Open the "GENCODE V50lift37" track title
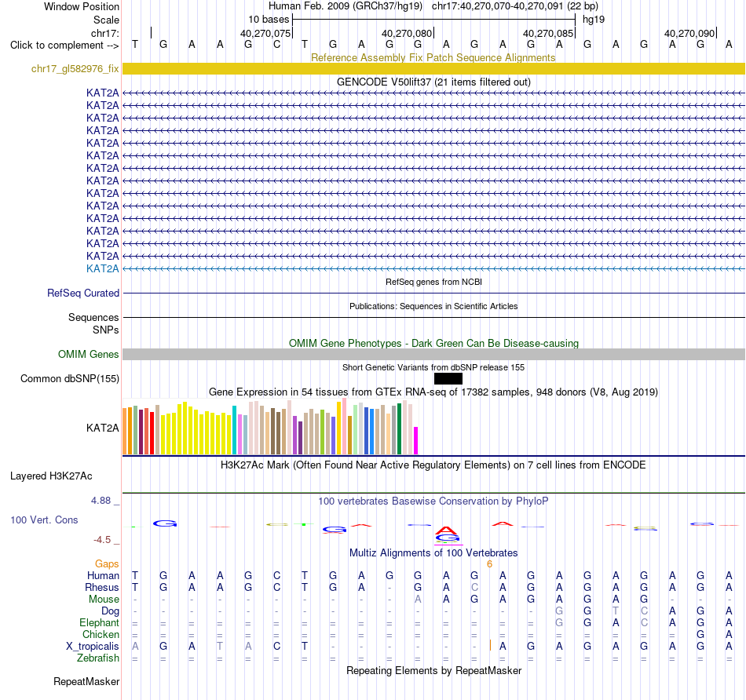The height and width of the screenshot is (700, 746). (x=433, y=82)
